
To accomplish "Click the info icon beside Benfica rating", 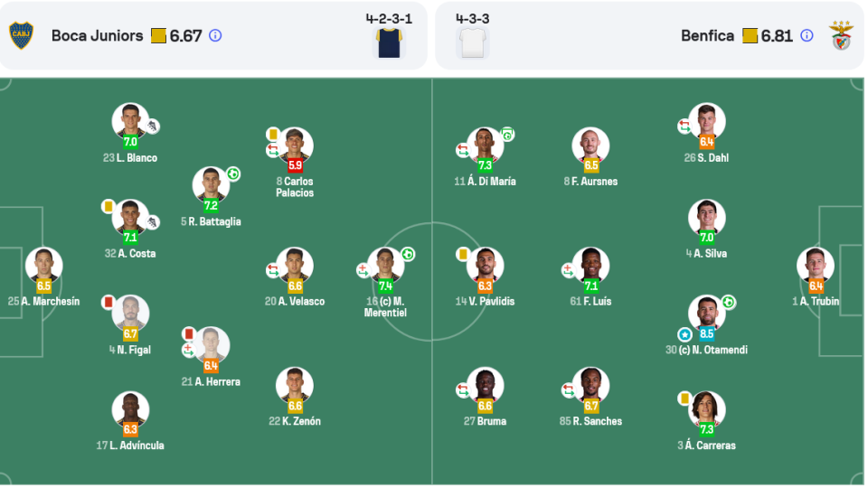I will coord(807,36).
